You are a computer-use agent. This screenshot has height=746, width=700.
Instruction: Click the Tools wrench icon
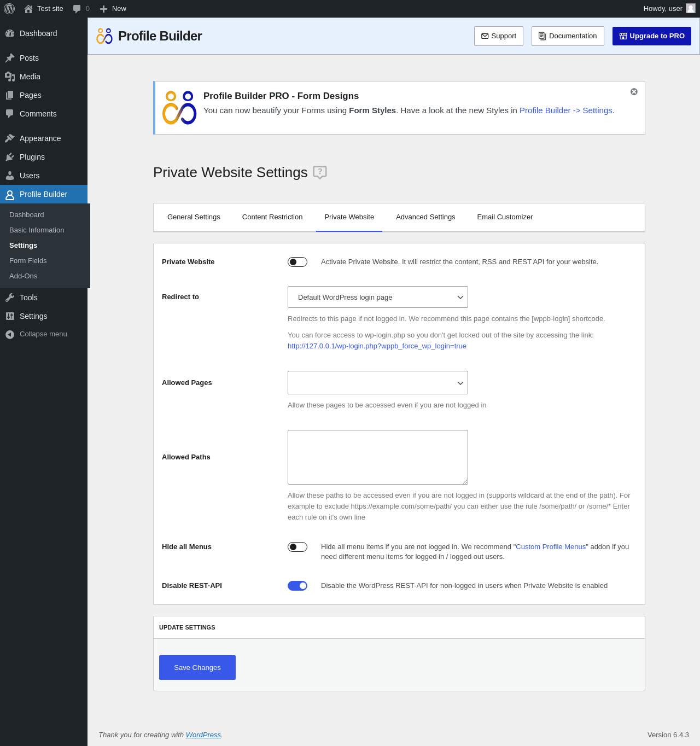(10, 298)
